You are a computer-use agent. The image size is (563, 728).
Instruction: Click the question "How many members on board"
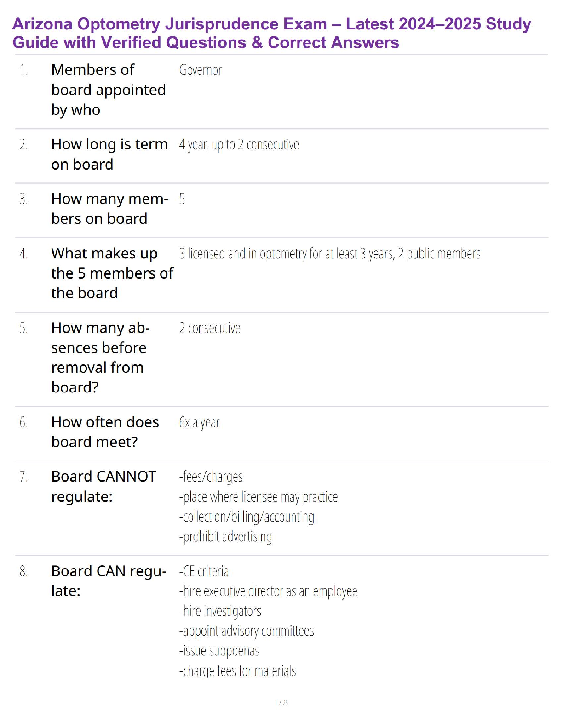109,209
